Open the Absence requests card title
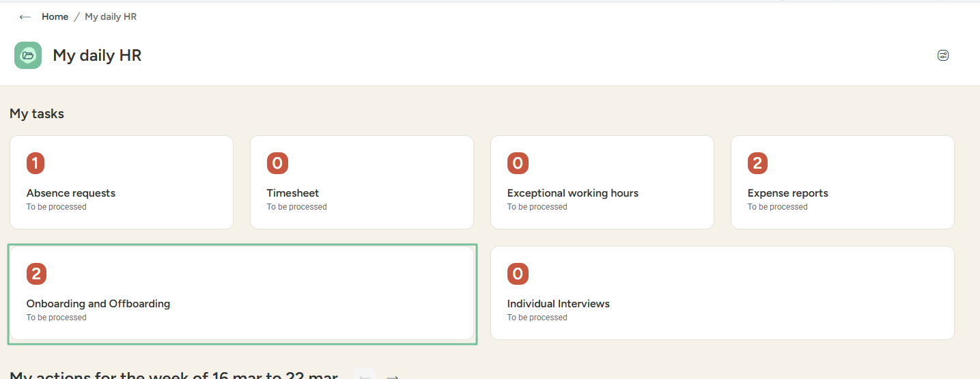Viewport: 980px width, 379px height. [71, 193]
